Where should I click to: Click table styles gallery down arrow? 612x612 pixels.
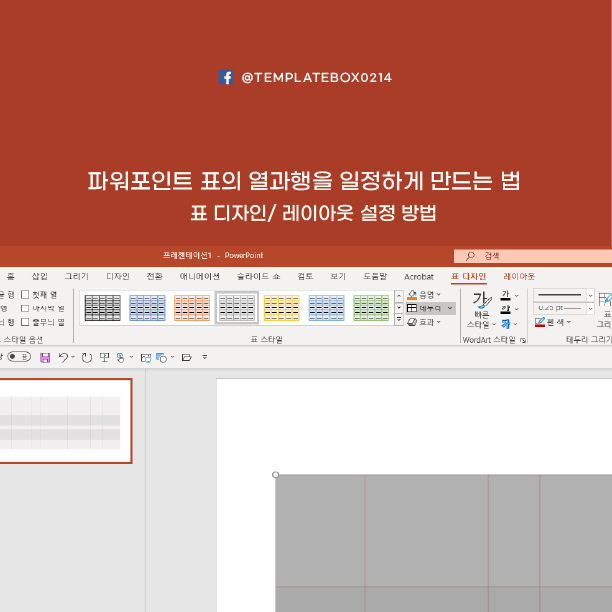(x=399, y=308)
